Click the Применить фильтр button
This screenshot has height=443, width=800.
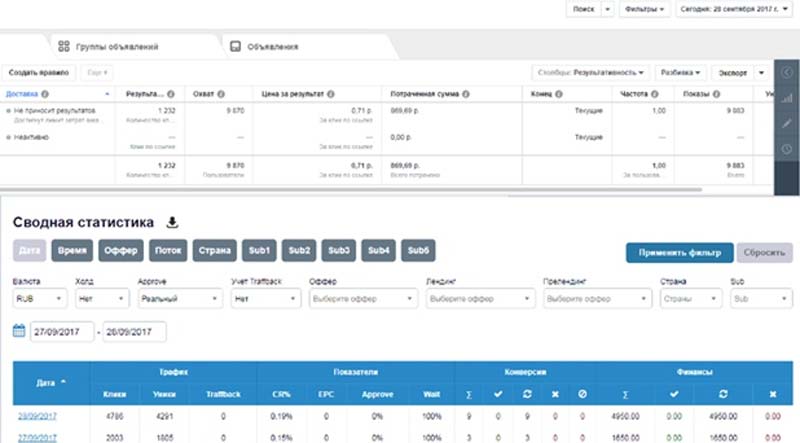680,253
